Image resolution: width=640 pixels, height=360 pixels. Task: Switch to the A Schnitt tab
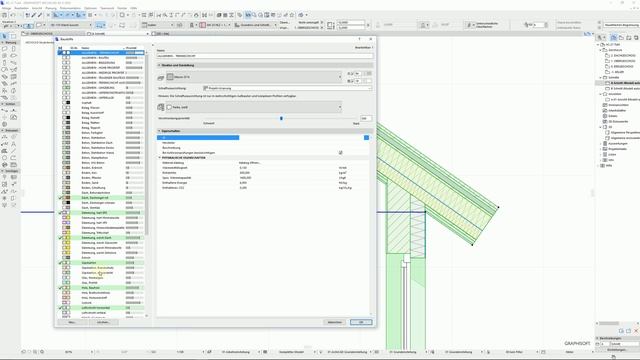118,33
